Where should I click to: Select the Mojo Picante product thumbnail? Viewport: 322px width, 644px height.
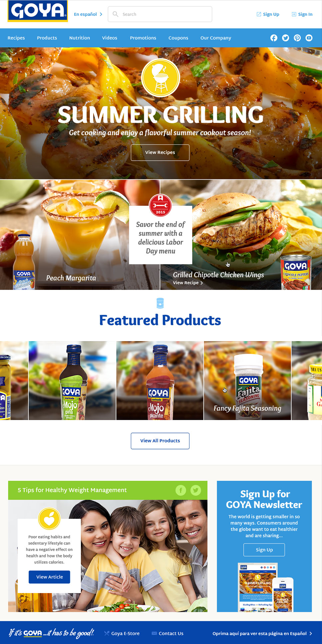coord(160,380)
